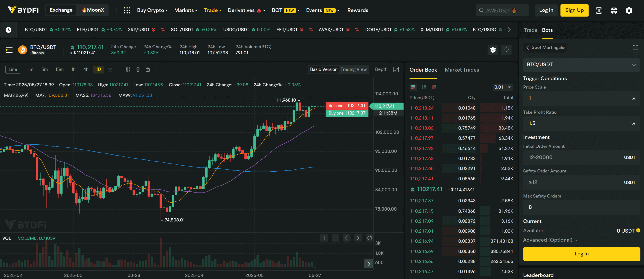Open more timeframes dropdown arrow
Screen dimensions: 644x279
110,69
